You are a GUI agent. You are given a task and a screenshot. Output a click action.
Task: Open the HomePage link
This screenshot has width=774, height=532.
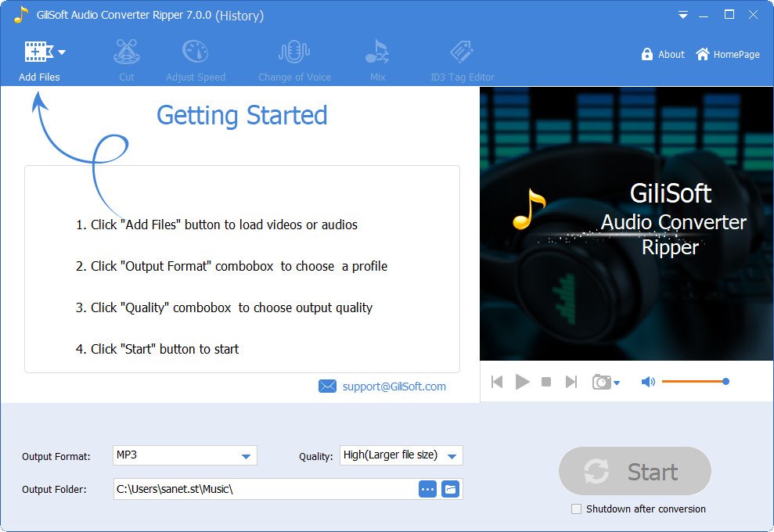point(727,55)
